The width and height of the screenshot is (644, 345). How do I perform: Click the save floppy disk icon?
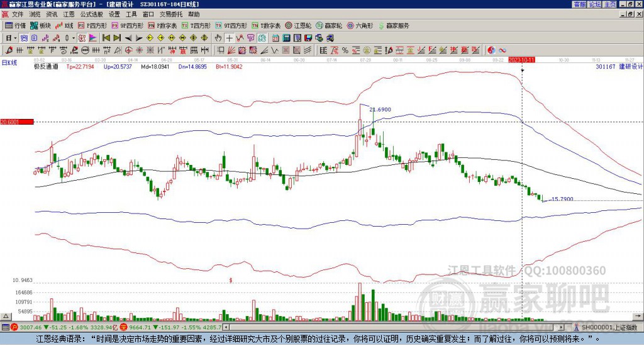click(308, 38)
